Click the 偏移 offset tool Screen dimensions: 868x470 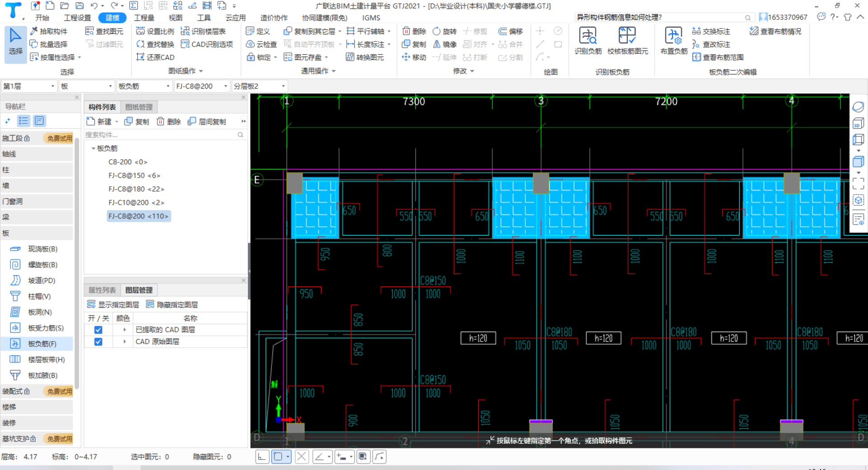[x=510, y=31]
